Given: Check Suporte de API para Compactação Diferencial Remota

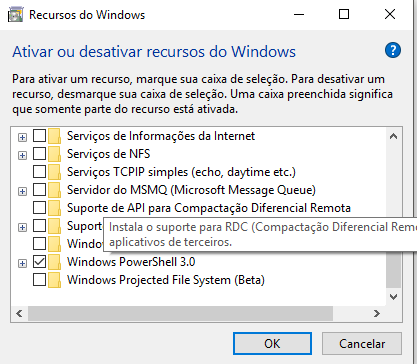Looking at the screenshot, I should click(x=39, y=208).
